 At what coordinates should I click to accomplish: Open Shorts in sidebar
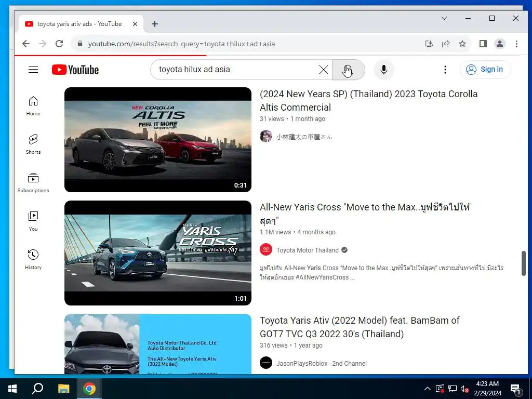pyautogui.click(x=33, y=144)
